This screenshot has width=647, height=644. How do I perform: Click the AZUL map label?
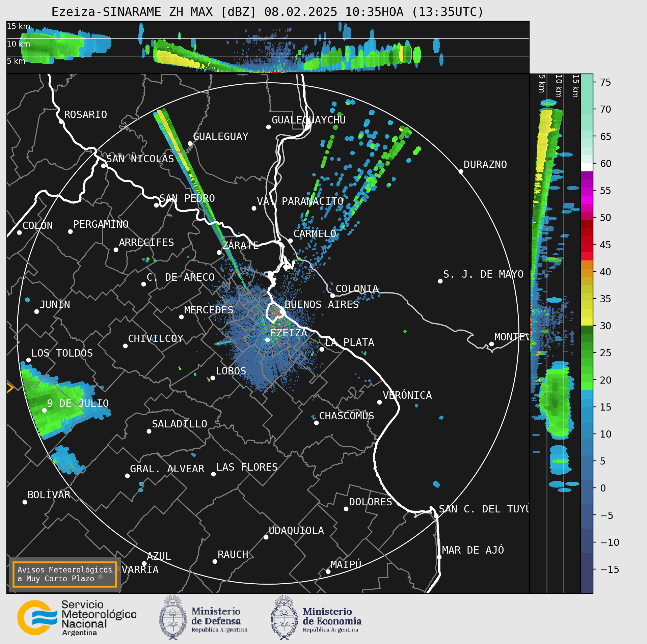point(159,556)
